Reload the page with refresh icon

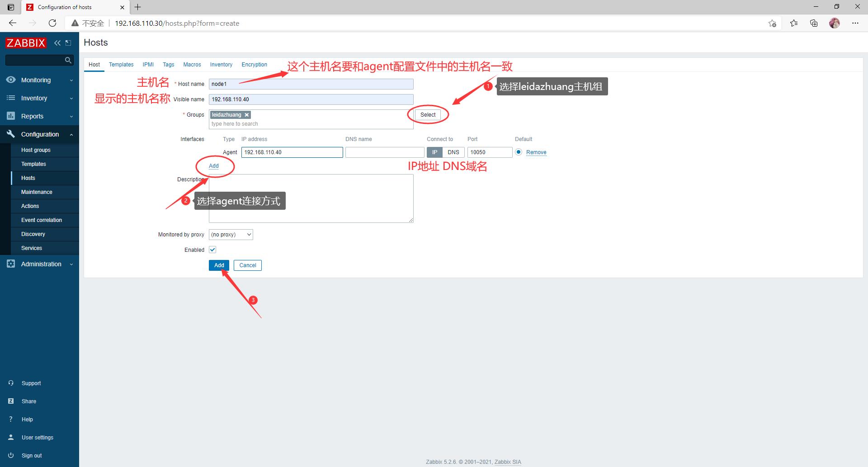click(x=52, y=23)
